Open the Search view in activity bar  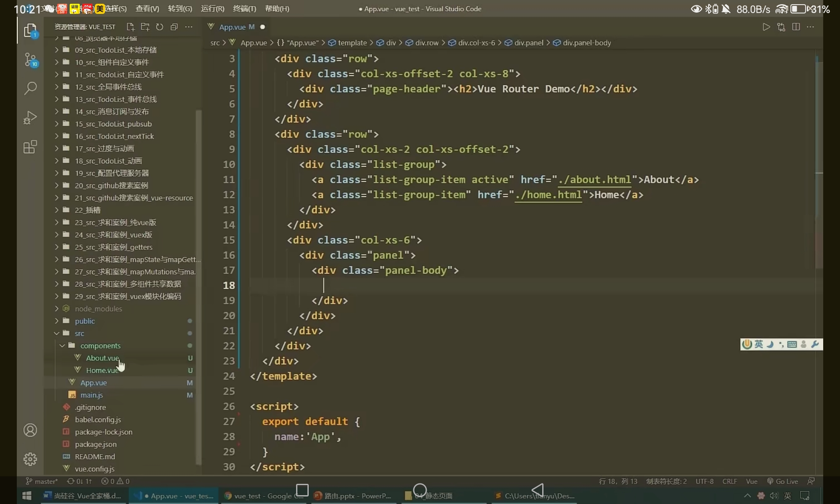point(30,88)
